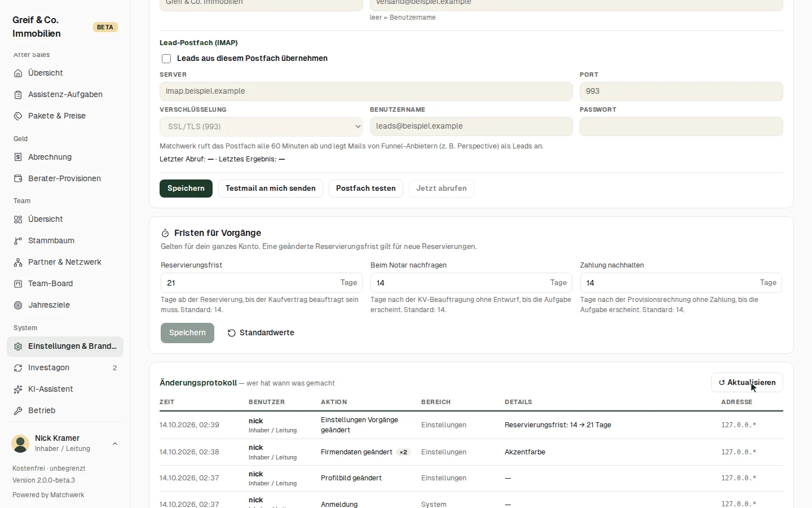Click the Version 2.0.0-beta.3 text
Viewport: 812px width, 508px height.
pos(44,480)
